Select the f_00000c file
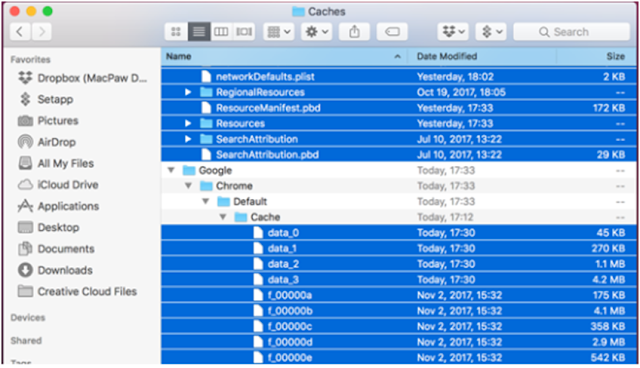The width and height of the screenshot is (640, 368). [x=399, y=326]
